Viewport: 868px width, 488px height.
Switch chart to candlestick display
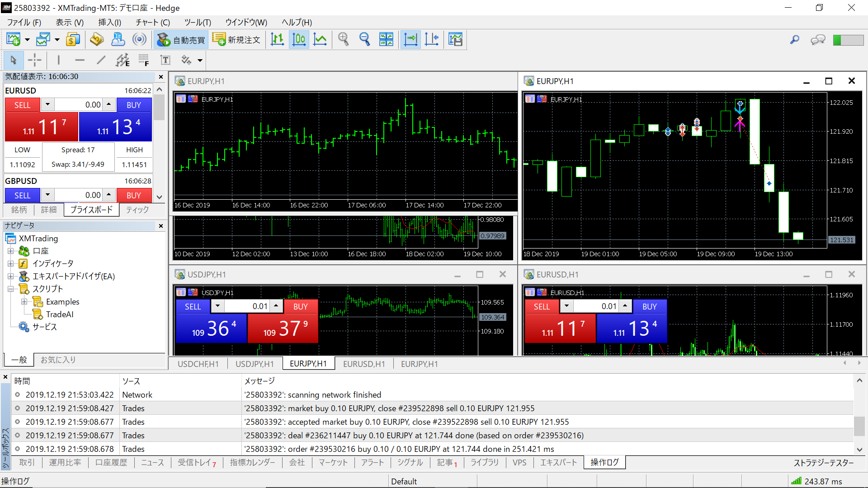(299, 40)
